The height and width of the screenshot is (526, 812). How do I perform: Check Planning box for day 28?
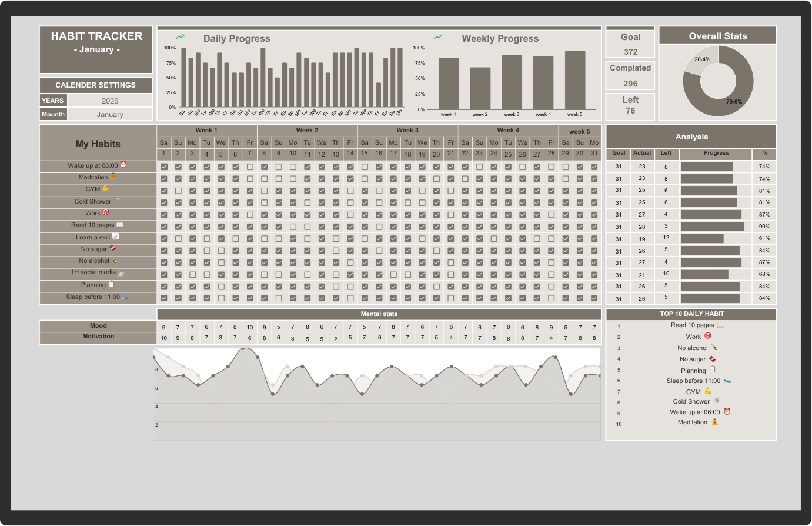tap(551, 287)
